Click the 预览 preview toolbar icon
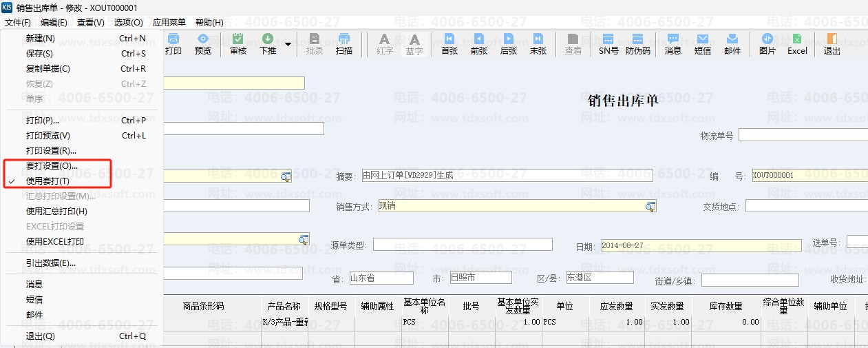This screenshot has width=868, height=348. click(x=203, y=44)
